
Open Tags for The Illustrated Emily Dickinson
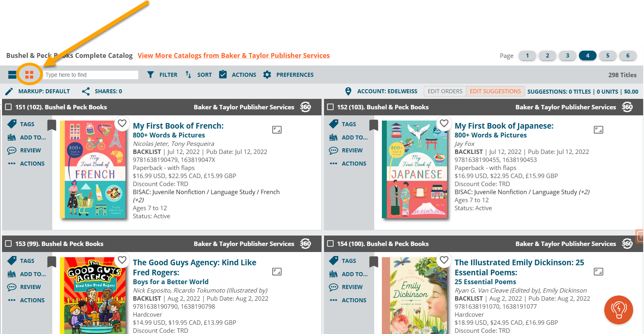(343, 261)
